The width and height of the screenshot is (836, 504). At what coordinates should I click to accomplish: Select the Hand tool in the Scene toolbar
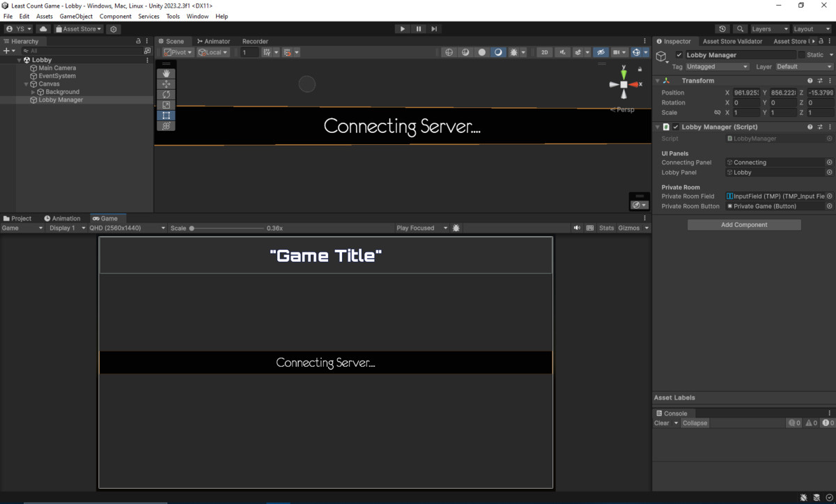pos(166,72)
